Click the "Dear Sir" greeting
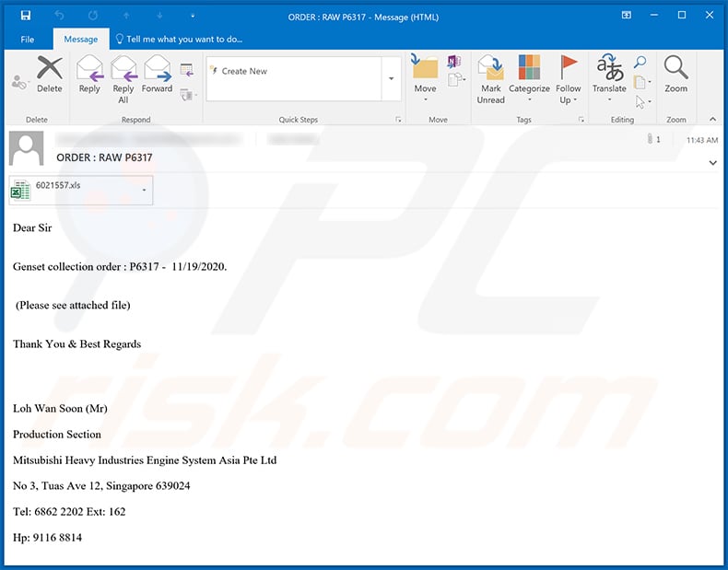The height and width of the screenshot is (570, 728). pos(32,227)
